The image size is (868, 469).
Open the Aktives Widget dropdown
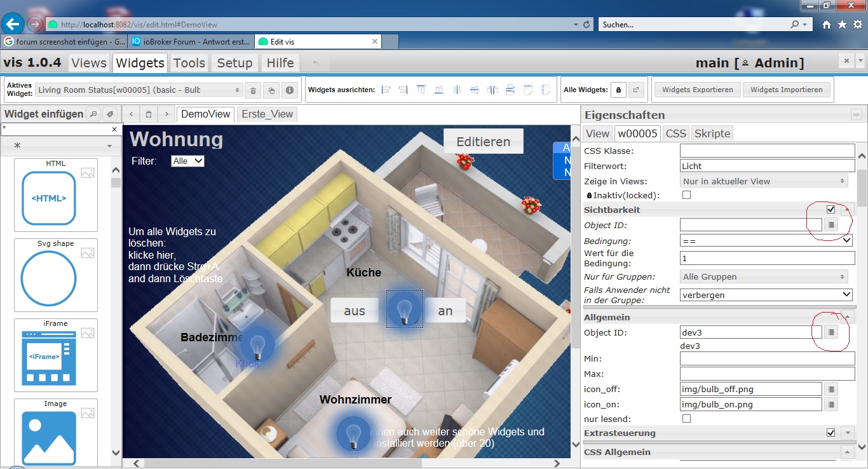(139, 90)
